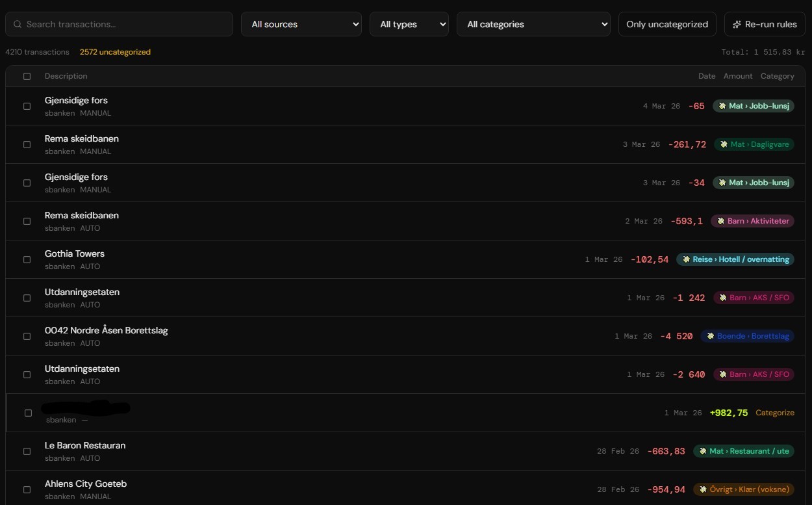Image resolution: width=812 pixels, height=505 pixels.
Task: Sort by the Amount column header
Action: click(738, 76)
